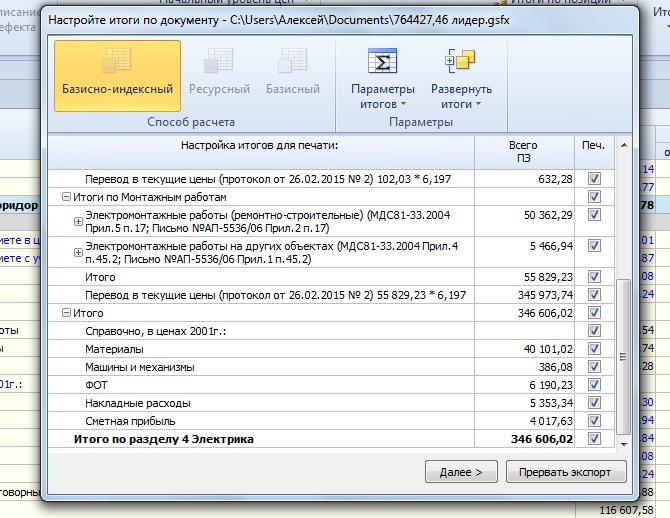Click the Далее > button

coord(461,471)
